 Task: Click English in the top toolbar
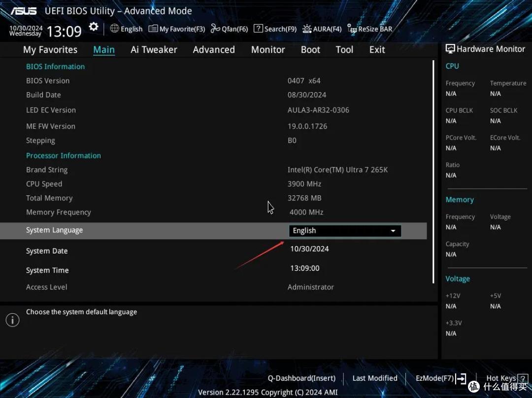coord(132,29)
